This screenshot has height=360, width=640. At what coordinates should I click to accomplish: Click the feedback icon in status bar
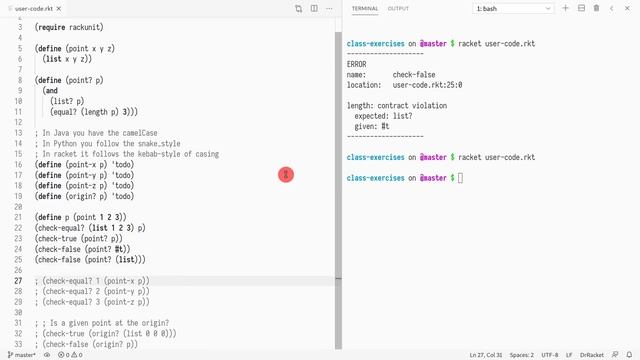click(615, 355)
